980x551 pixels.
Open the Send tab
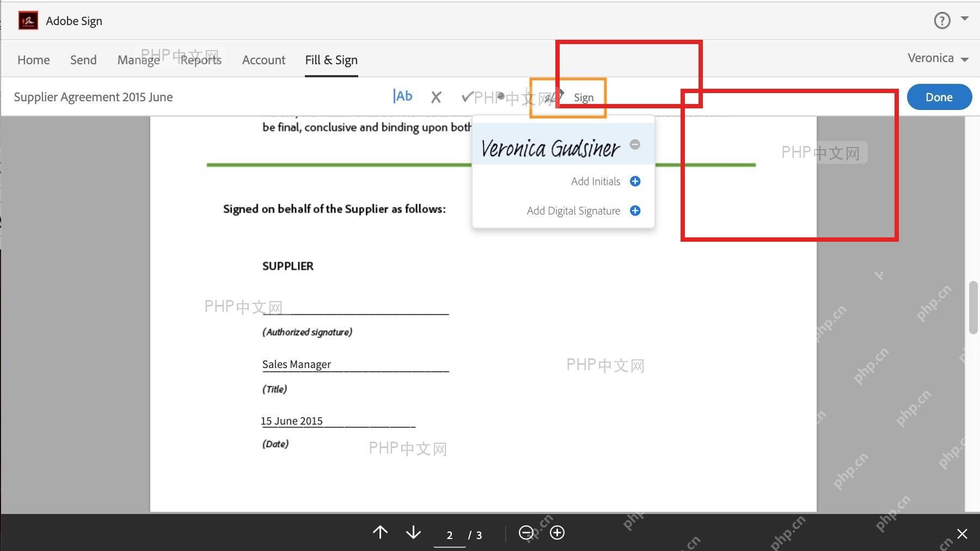[x=83, y=60]
